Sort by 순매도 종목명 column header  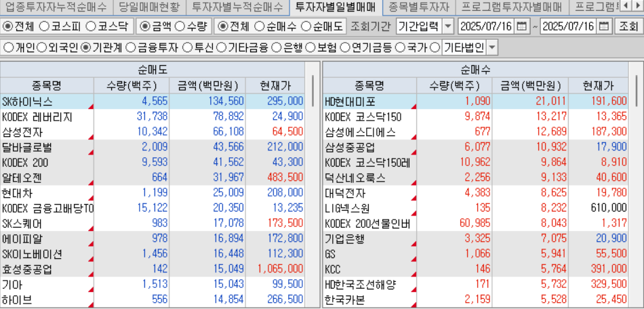tap(47, 86)
